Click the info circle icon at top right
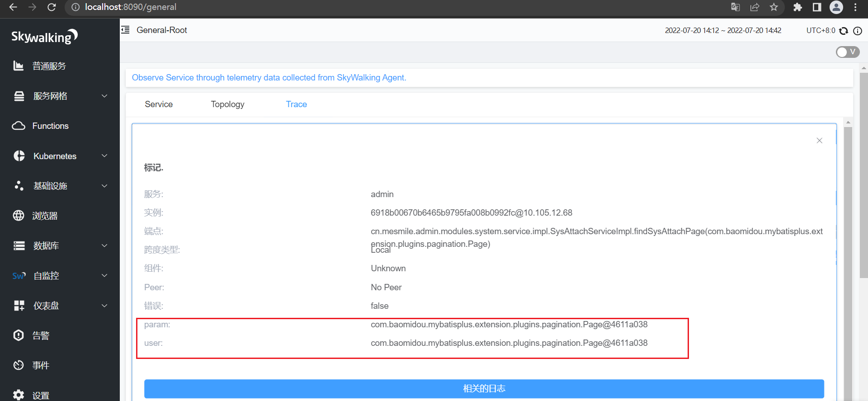The height and width of the screenshot is (401, 868). [x=857, y=31]
